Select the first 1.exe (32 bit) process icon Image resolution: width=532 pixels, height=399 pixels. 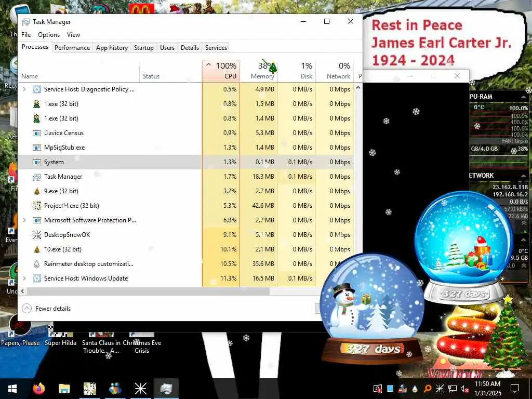pyautogui.click(x=37, y=104)
